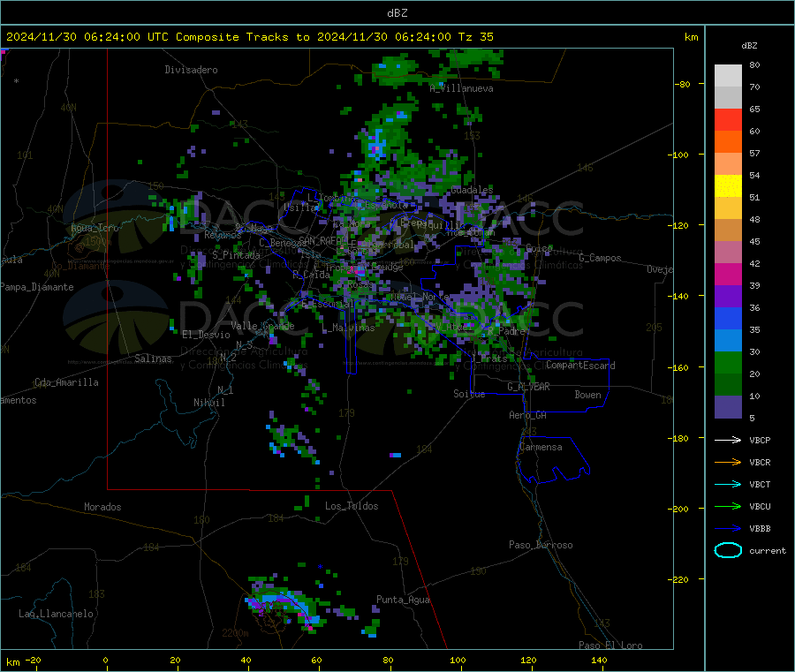Click the Lag.Llancanelo map label
The width and height of the screenshot is (795, 672).
point(56,615)
